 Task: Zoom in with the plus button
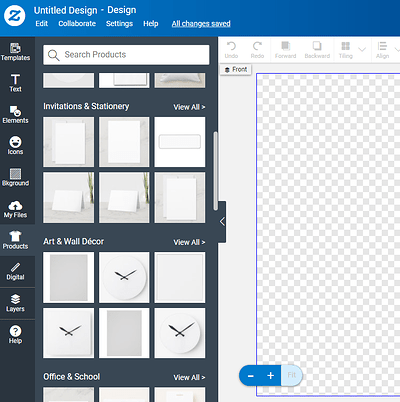coord(270,376)
